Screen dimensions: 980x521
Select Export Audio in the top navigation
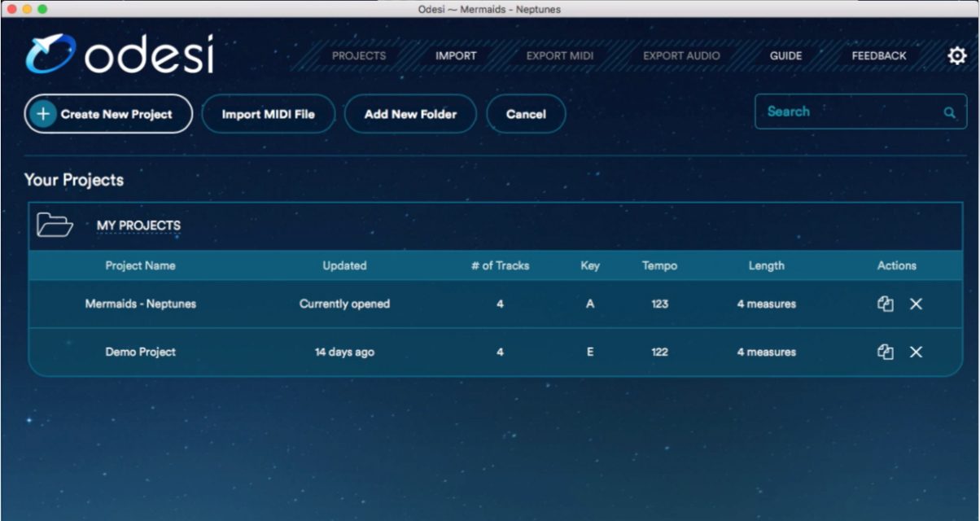[x=681, y=56]
